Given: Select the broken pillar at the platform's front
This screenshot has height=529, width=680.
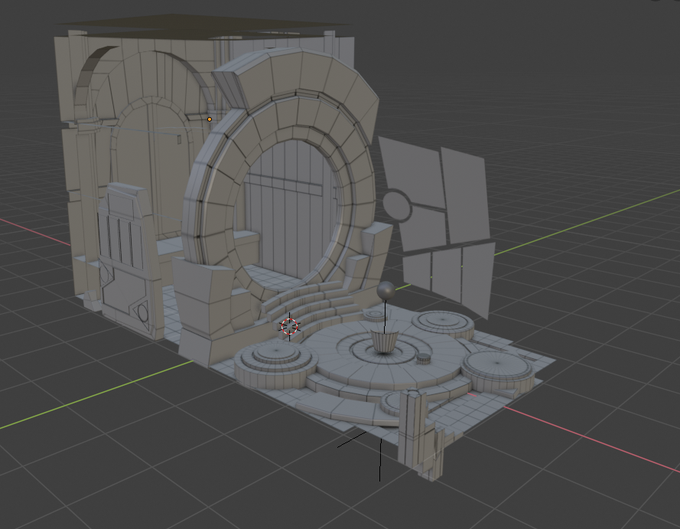Looking at the screenshot, I should pyautogui.click(x=422, y=434).
